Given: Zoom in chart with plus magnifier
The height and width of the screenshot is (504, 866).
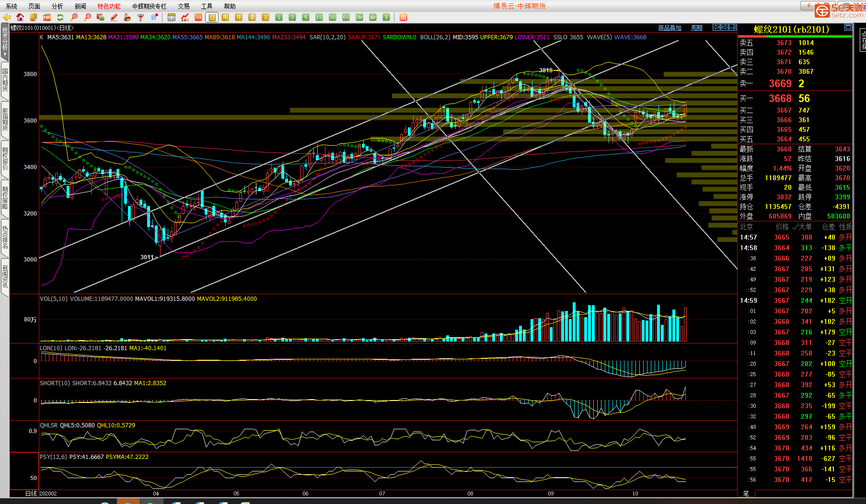Looking at the screenshot, I should [x=74, y=17].
